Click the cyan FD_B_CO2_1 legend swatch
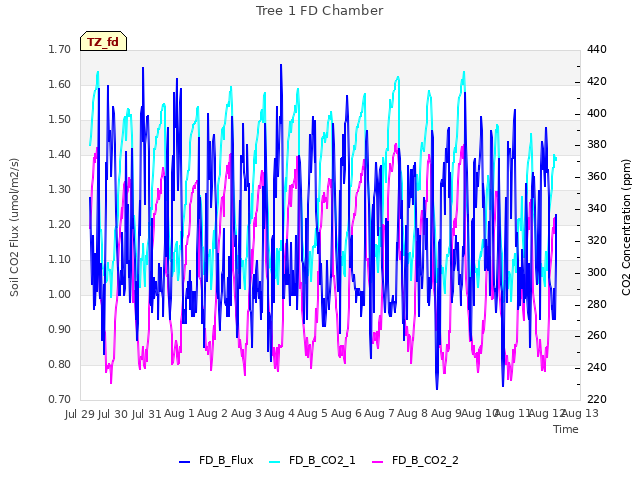 [275, 462]
